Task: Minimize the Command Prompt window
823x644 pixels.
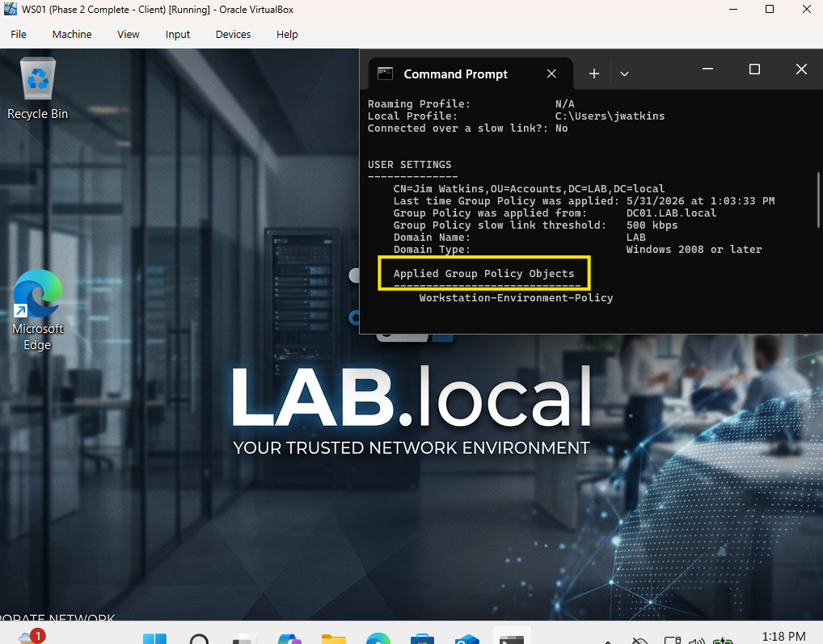Action: (707, 69)
